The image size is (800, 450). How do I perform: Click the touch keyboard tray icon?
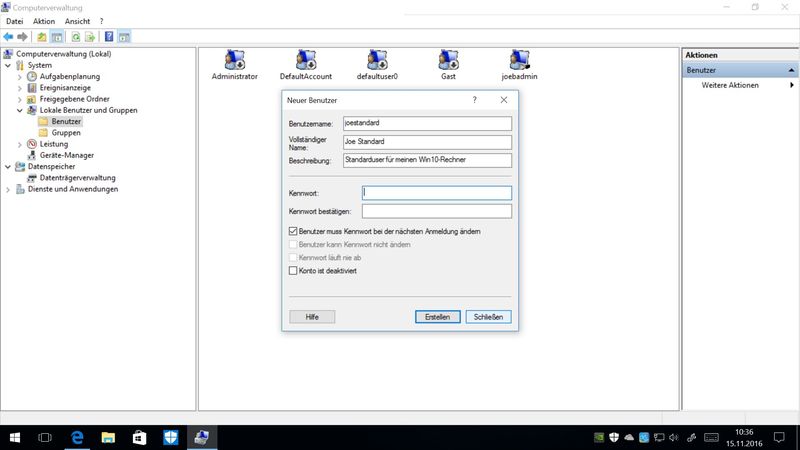711,437
